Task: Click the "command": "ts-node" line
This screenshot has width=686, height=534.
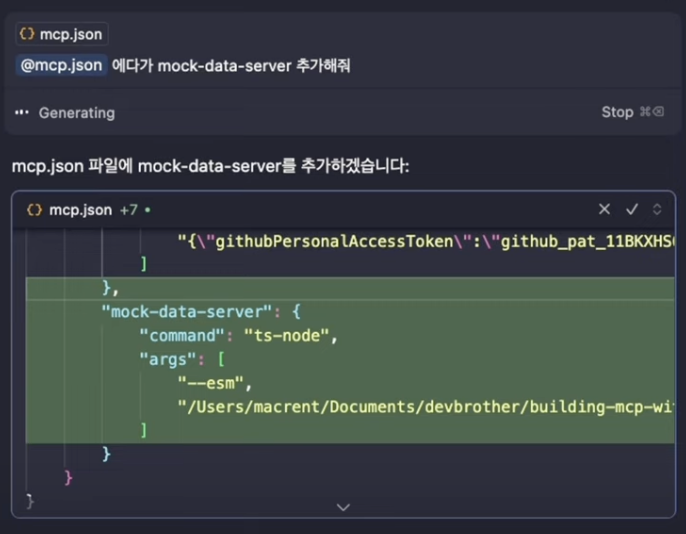Action: (x=238, y=335)
